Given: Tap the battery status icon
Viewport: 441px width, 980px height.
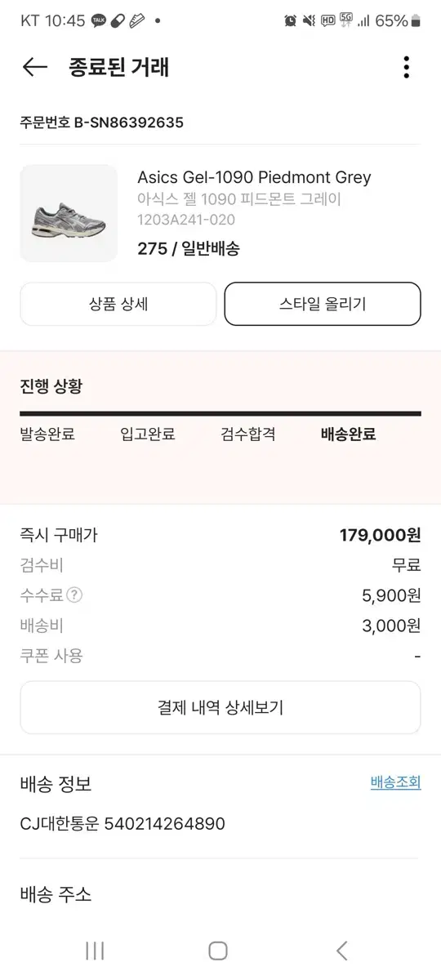Looking at the screenshot, I should [416, 21].
